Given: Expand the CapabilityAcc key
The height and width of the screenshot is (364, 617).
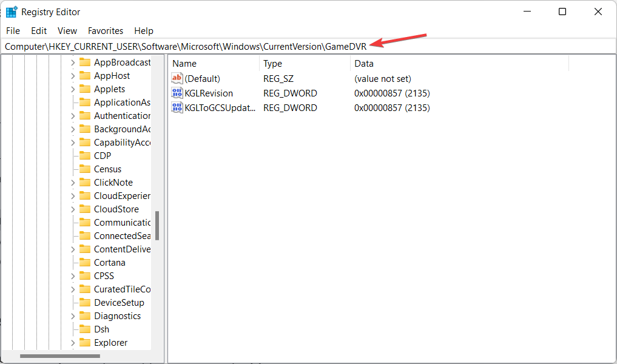Looking at the screenshot, I should tap(73, 143).
